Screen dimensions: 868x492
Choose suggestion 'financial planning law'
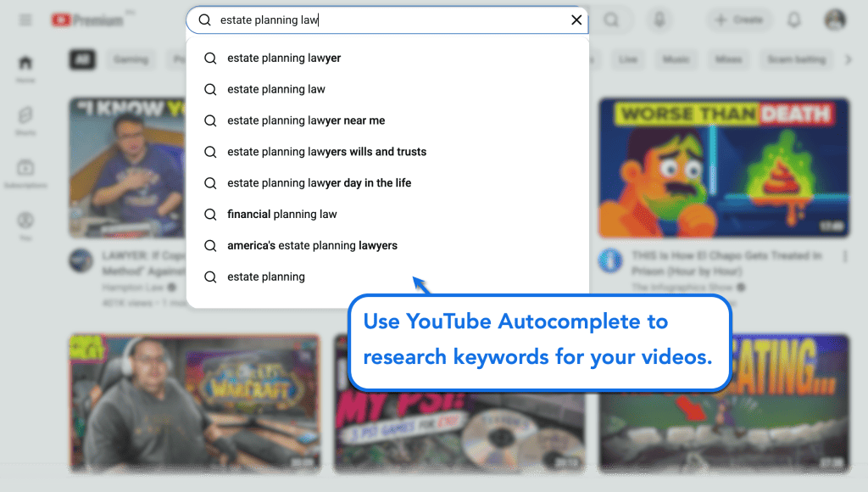point(387,215)
